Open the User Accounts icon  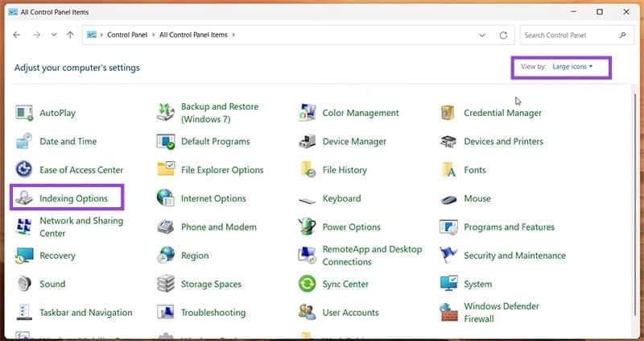[x=308, y=312]
